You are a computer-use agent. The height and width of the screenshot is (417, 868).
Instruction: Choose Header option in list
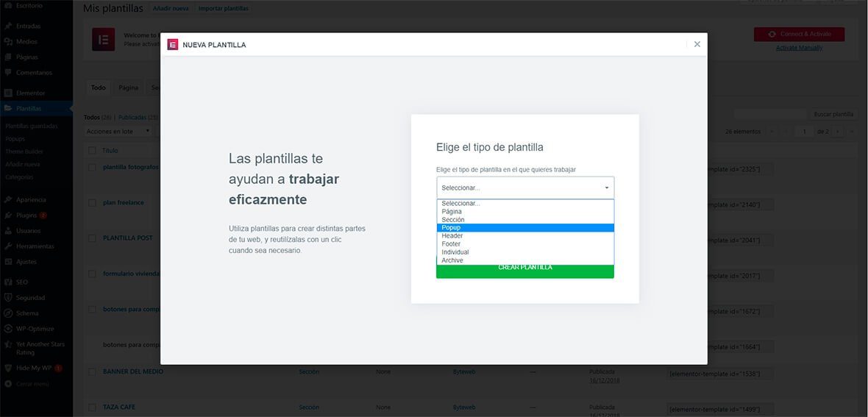coord(524,236)
